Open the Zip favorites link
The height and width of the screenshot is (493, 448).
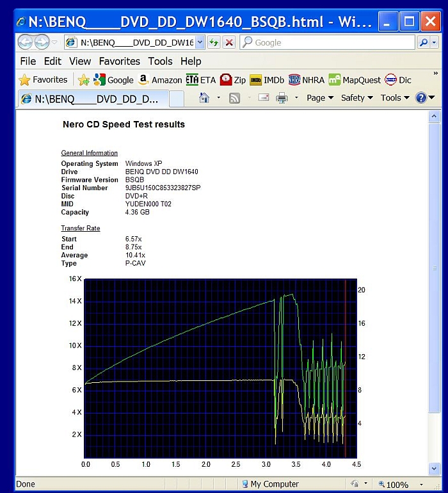[233, 80]
